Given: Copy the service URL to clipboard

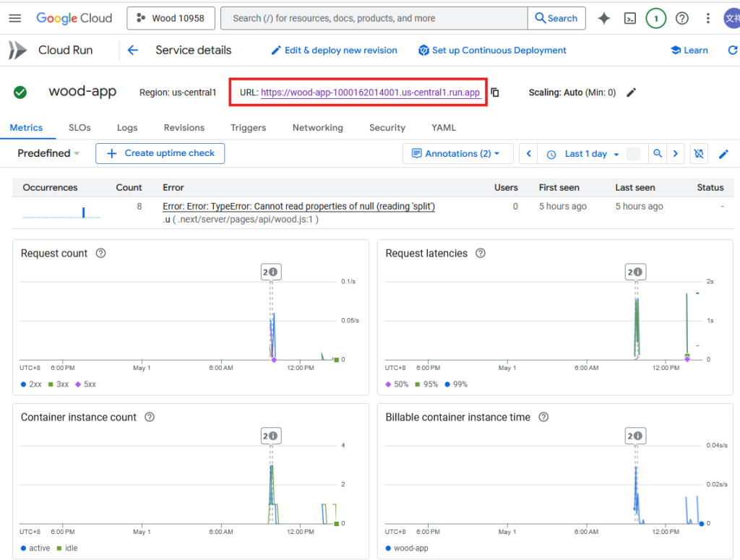Looking at the screenshot, I should coord(495,92).
